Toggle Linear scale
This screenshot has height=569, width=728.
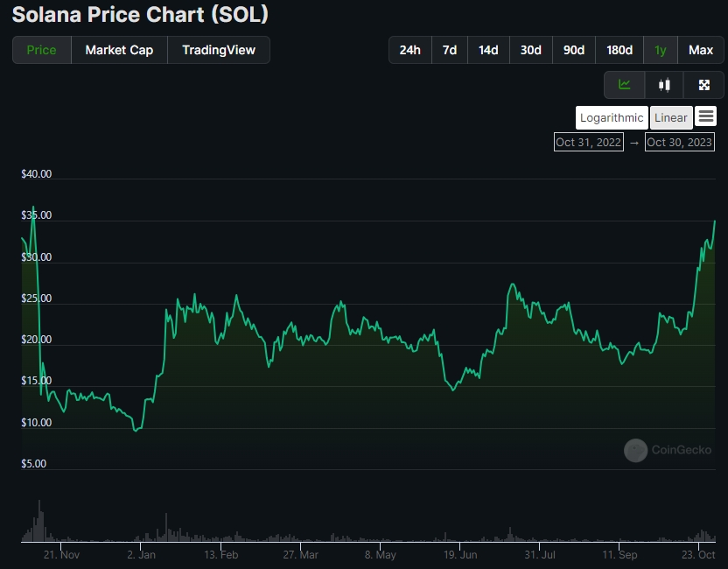pyautogui.click(x=671, y=118)
